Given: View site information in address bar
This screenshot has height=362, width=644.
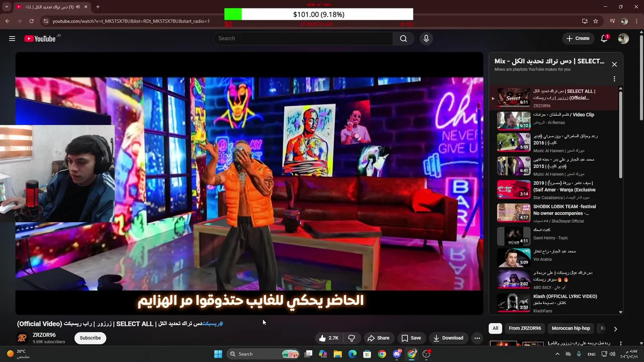Looking at the screenshot, I should click(46, 21).
